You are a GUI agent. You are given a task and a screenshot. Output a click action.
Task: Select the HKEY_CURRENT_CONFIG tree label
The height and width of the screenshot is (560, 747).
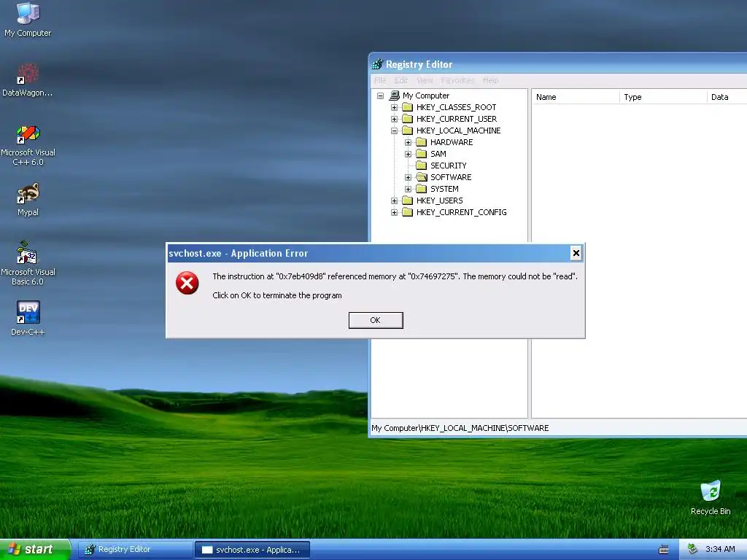click(x=461, y=212)
